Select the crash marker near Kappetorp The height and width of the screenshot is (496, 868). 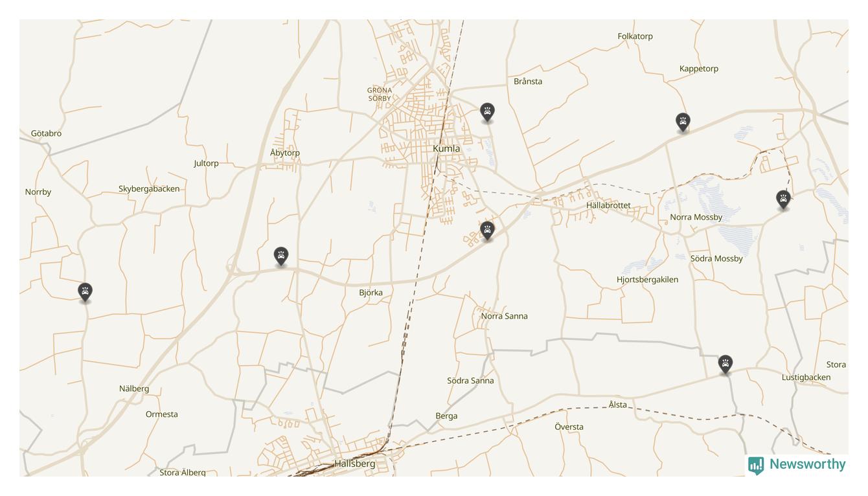pos(682,122)
